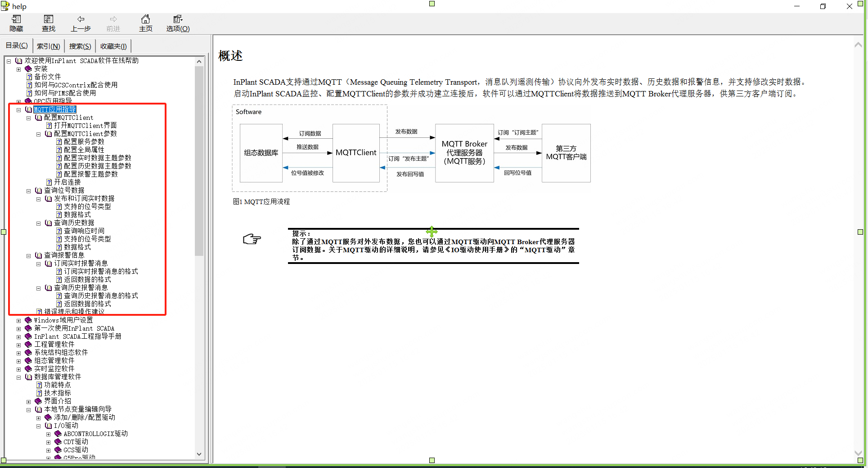Click the topic icon beside 如何与PIMS配合使用
This screenshot has height=468, width=868.
tap(29, 93)
